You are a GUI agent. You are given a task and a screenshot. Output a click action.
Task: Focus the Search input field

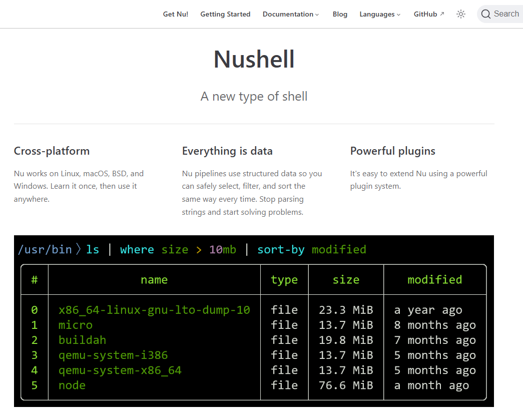(500, 14)
